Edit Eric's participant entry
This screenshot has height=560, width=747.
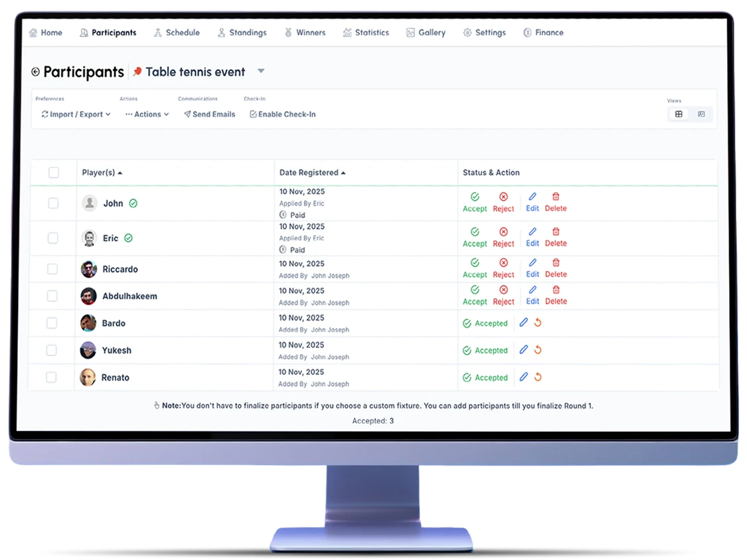tap(533, 237)
